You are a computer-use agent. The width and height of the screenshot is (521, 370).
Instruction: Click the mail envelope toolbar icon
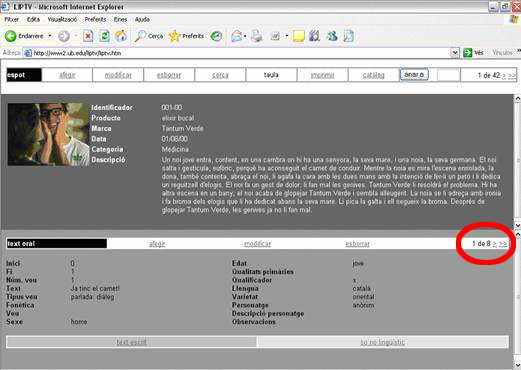(x=236, y=36)
